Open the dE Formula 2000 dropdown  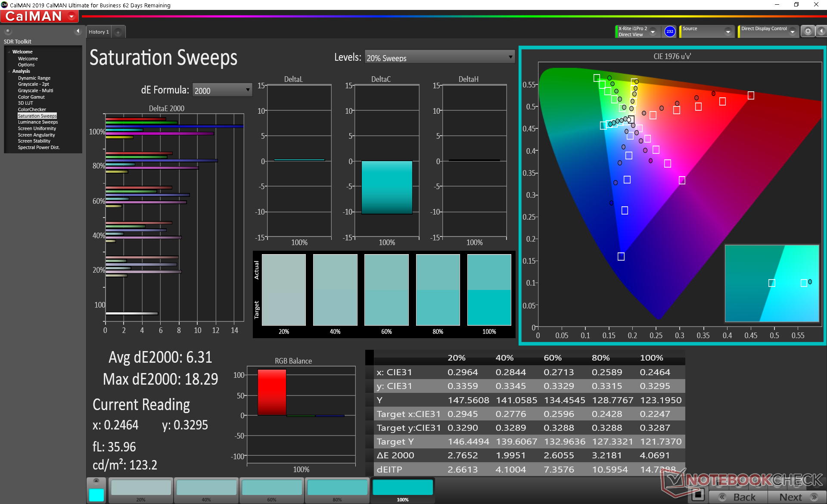(222, 90)
